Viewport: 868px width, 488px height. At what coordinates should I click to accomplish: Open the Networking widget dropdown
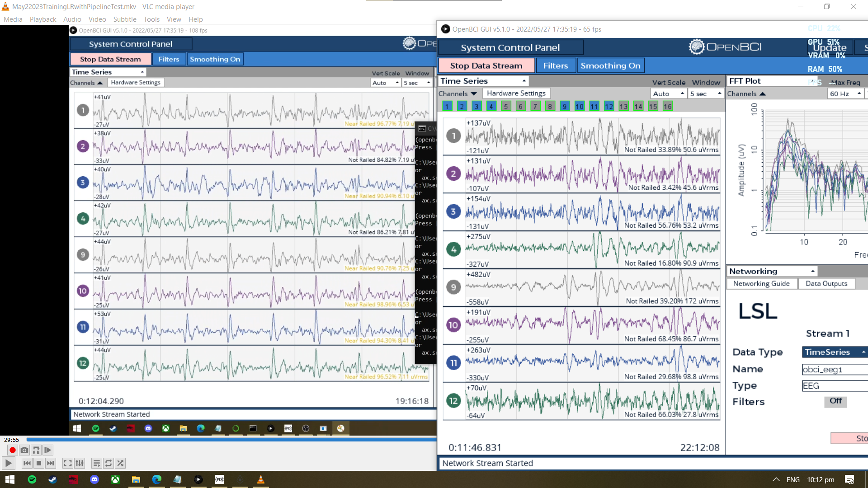coord(772,271)
